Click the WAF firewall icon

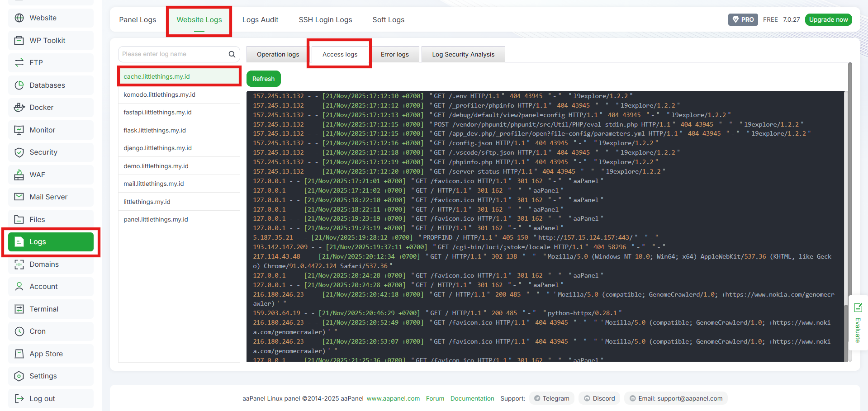point(19,175)
